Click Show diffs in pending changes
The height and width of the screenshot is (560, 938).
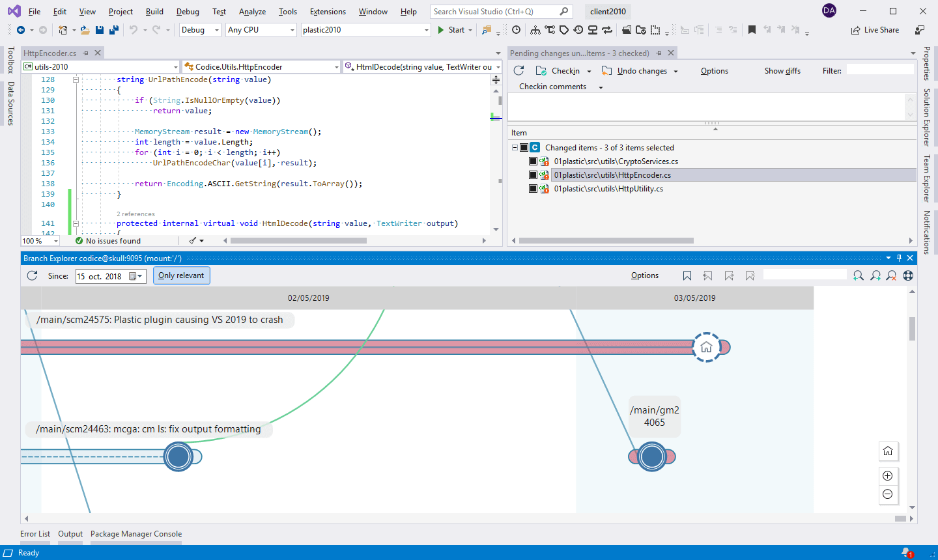pos(782,71)
